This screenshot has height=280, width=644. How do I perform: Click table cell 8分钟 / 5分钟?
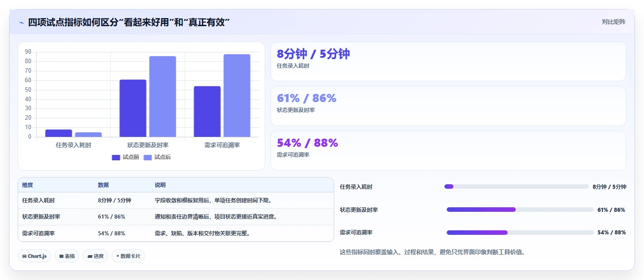[x=115, y=201]
